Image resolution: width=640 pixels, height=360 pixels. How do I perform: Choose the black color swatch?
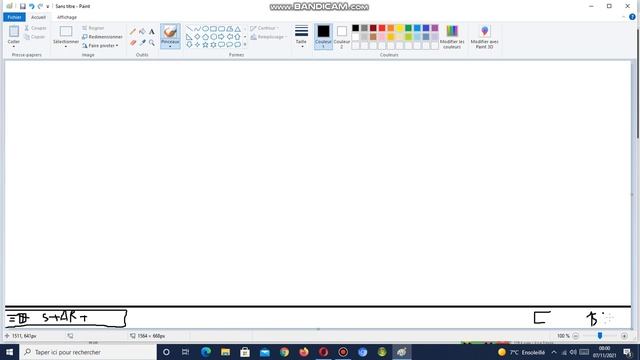click(x=356, y=28)
